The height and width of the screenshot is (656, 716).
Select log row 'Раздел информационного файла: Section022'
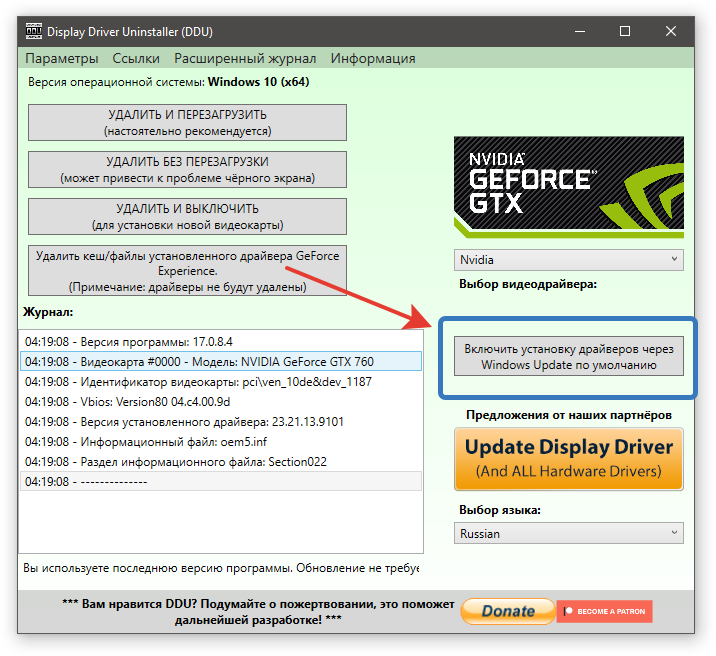point(221,462)
